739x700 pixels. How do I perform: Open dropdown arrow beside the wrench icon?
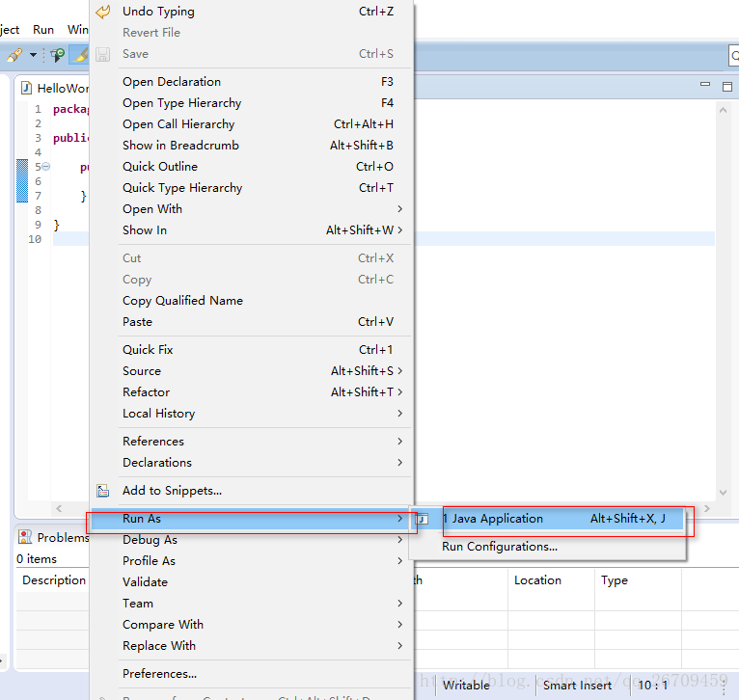33,55
